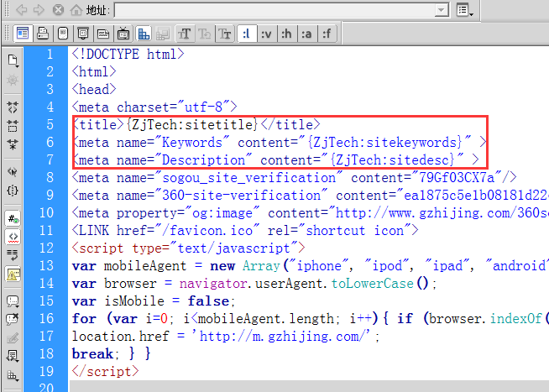Screen dimensions: 549x392
Task: Open the view options menu beside address
Action: click(464, 10)
